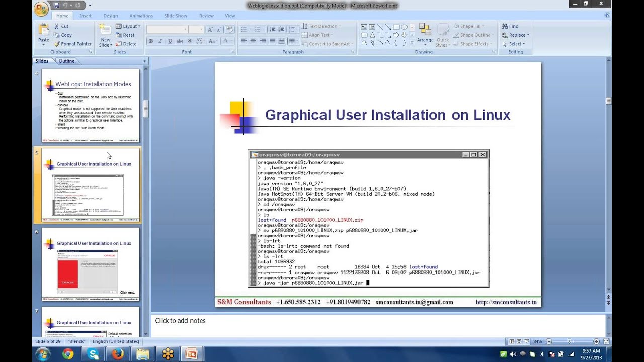Open the Insert ribbon tab
The width and height of the screenshot is (644, 362).
click(86, 16)
